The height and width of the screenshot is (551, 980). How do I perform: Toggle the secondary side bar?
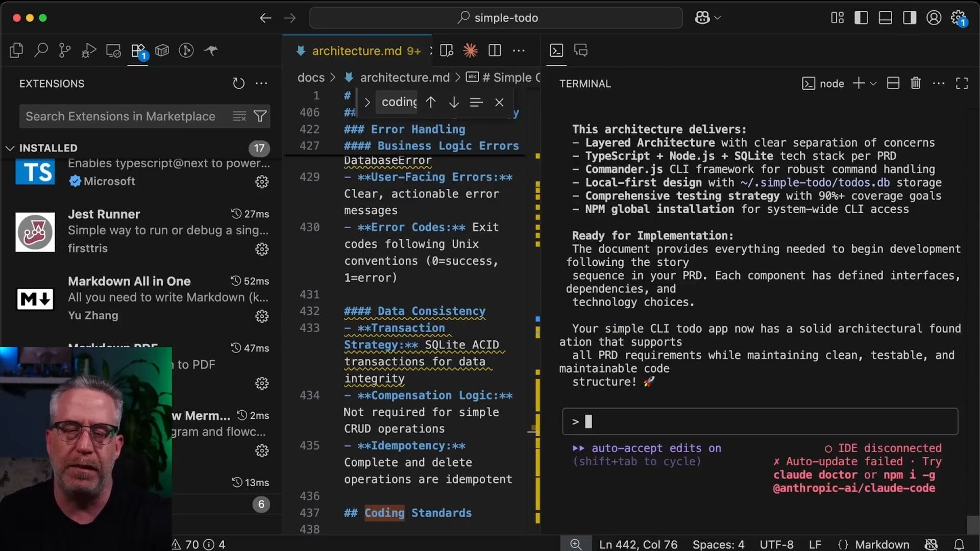click(x=909, y=18)
